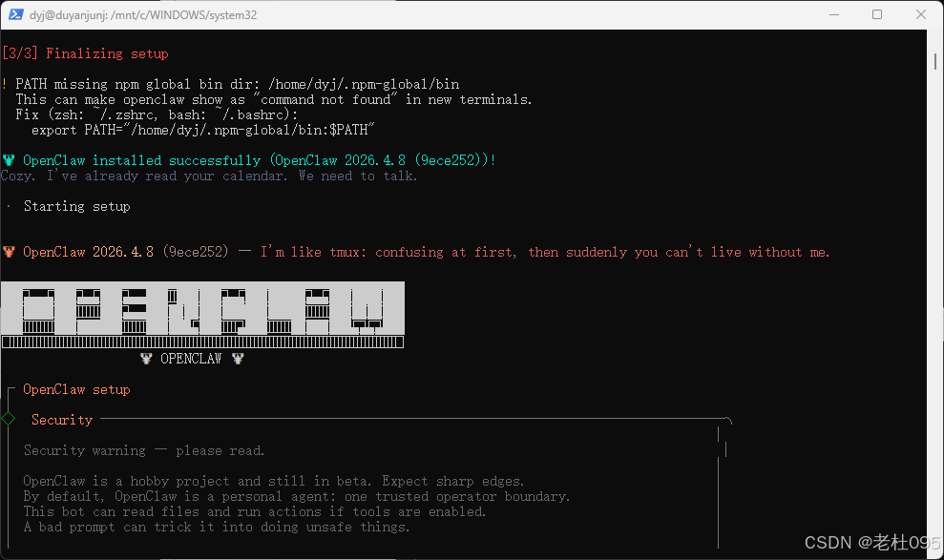The image size is (944, 560).
Task: Click the OPENCLAW ASCII art banner
Action: pyautogui.click(x=202, y=315)
